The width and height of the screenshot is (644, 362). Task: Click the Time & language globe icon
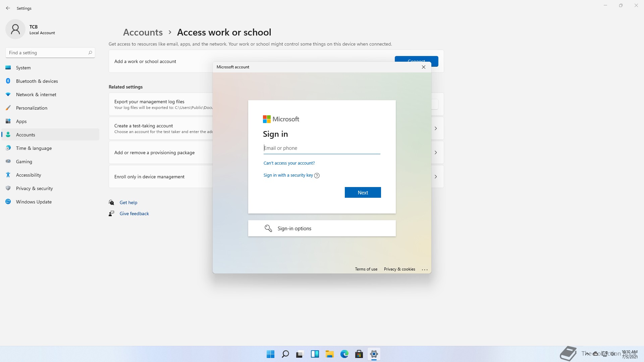[8, 148]
